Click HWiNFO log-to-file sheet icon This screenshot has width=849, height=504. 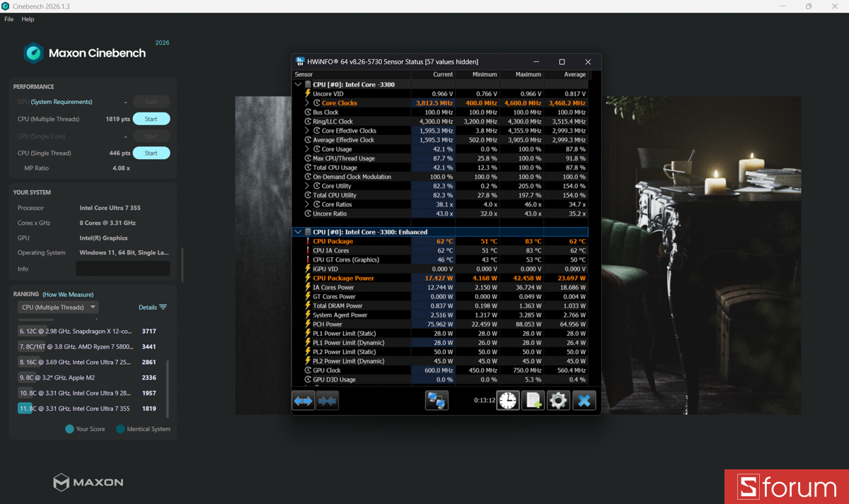(533, 401)
